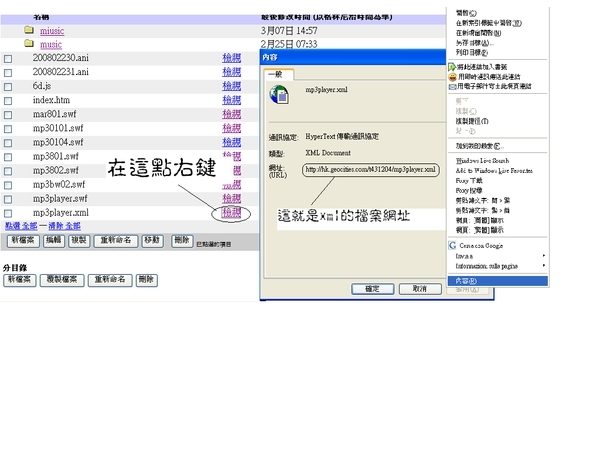
Task: Select 複製捷徑(T) in the context menu
Action: [x=472, y=121]
